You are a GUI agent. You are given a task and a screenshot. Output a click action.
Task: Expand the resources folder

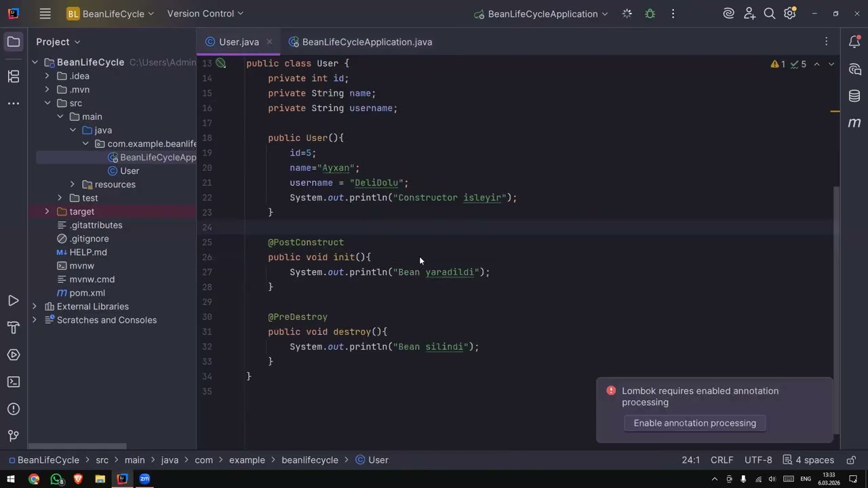click(73, 184)
